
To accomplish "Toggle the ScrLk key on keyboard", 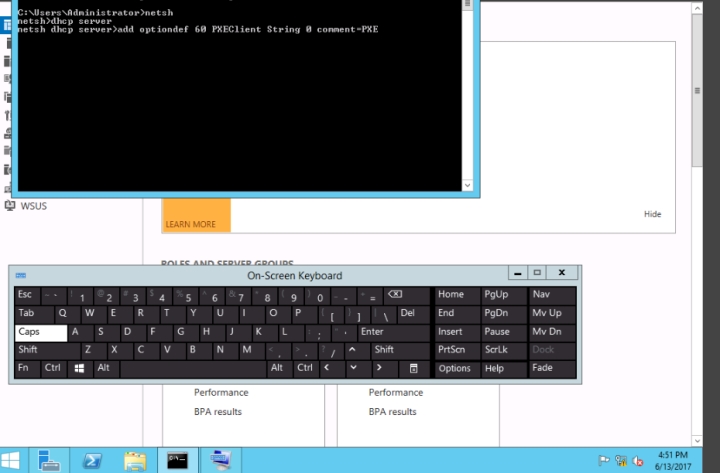I will (496, 350).
